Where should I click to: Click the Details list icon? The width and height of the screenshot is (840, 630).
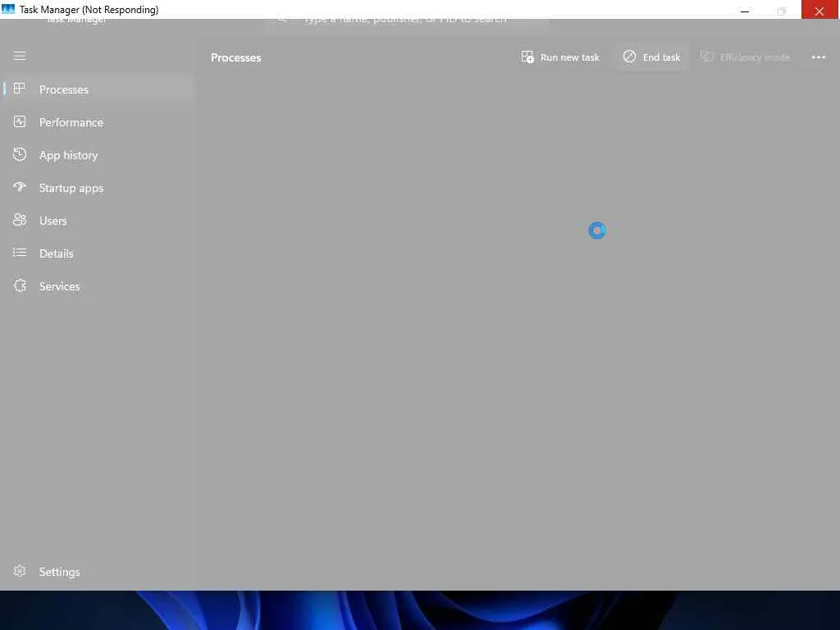(20, 253)
